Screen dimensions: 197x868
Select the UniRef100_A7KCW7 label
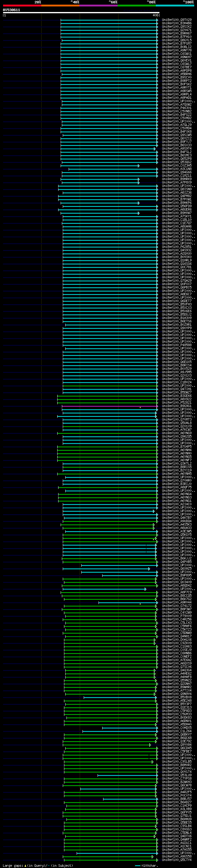tap(177, 430)
